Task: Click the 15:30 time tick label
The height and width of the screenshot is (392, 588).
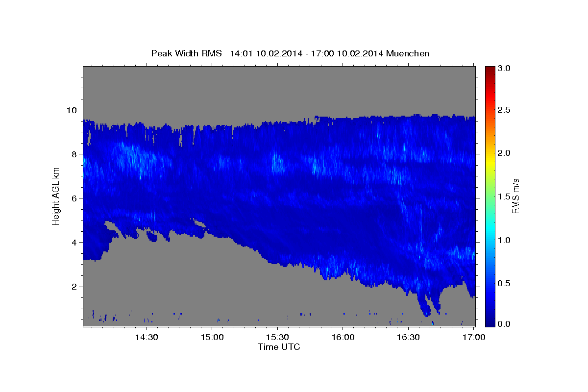Action: click(277, 337)
